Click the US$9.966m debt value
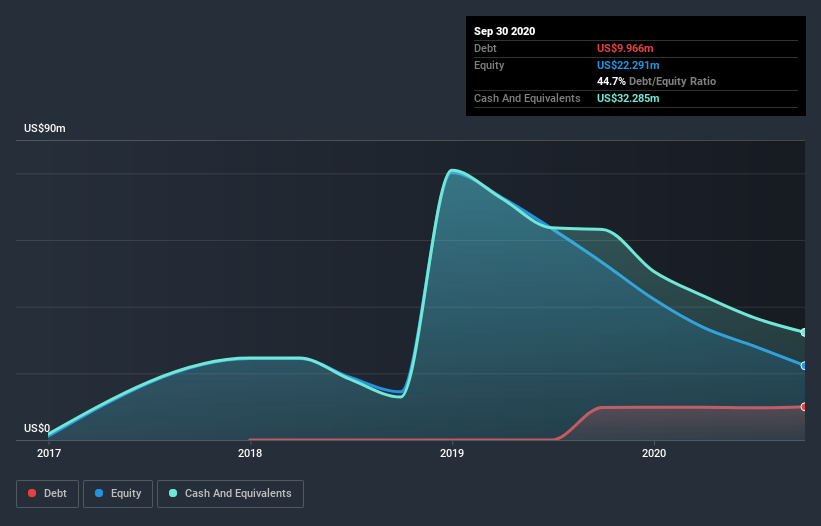Image resolution: width=821 pixels, height=526 pixels. 625,48
